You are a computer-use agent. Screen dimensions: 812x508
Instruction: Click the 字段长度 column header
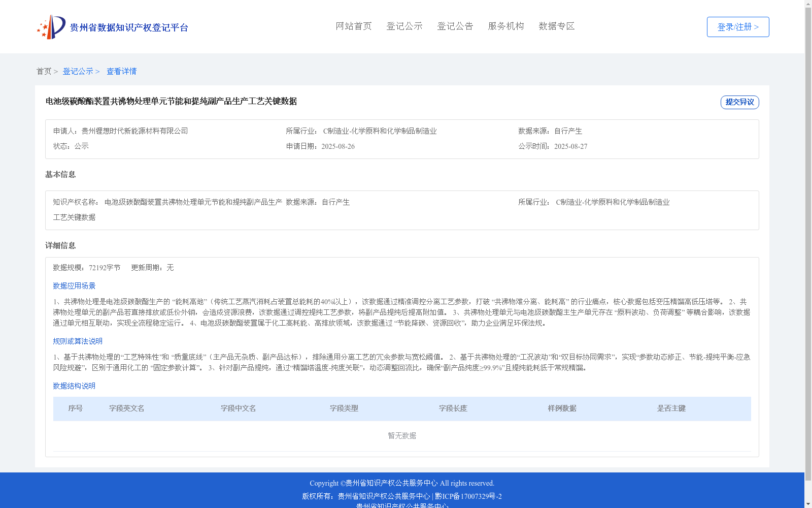pyautogui.click(x=453, y=408)
